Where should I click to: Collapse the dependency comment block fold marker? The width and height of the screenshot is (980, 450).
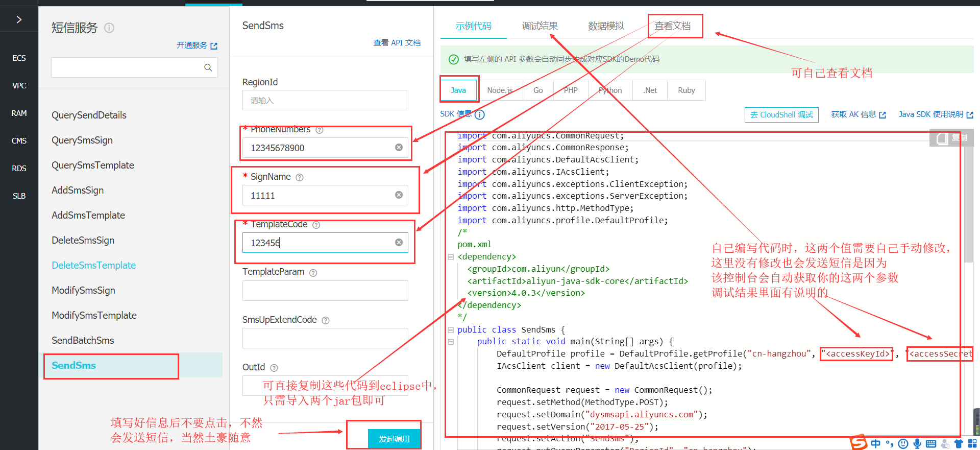[451, 257]
